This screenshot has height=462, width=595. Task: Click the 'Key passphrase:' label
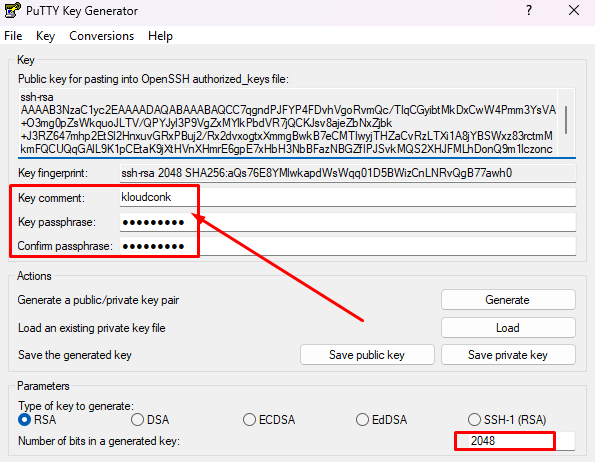(57, 222)
